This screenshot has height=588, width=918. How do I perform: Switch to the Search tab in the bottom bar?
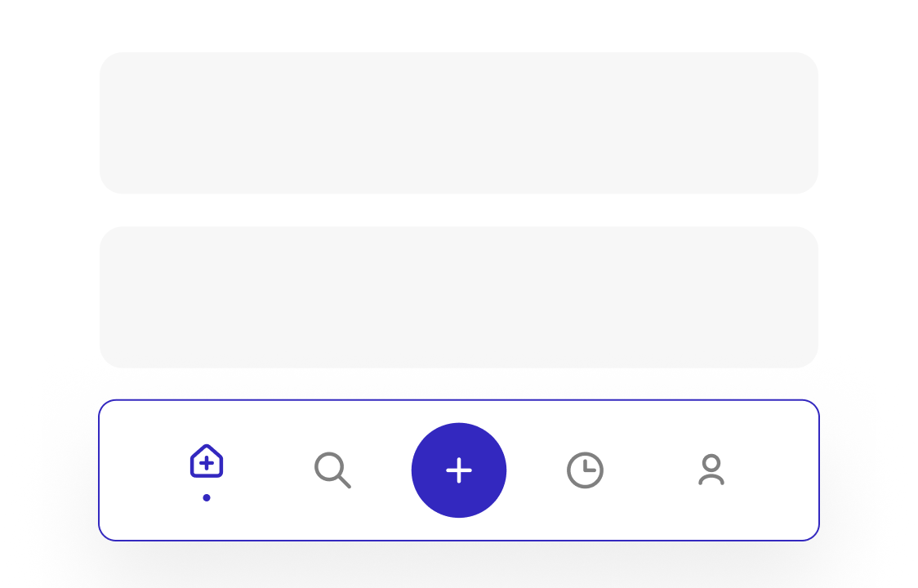click(x=332, y=470)
